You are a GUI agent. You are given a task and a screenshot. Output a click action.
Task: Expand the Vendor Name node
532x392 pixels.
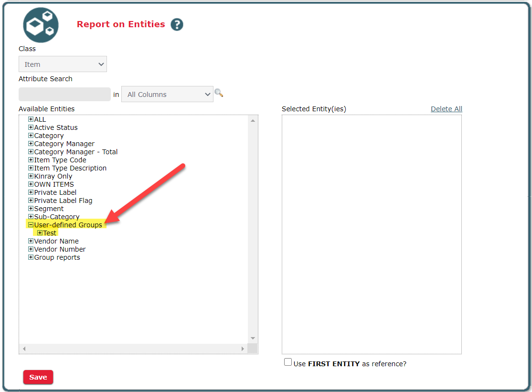(x=31, y=241)
